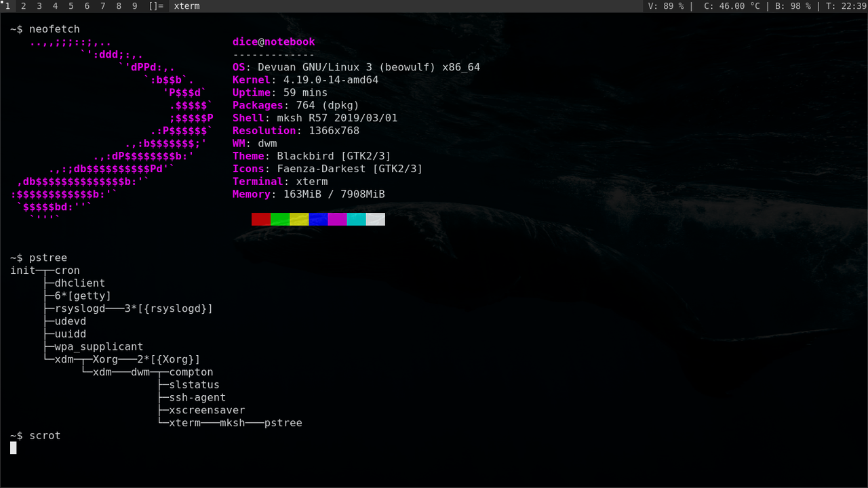868x488 pixels.
Task: Click the cyan color block in neofetch
Action: pyautogui.click(x=356, y=219)
